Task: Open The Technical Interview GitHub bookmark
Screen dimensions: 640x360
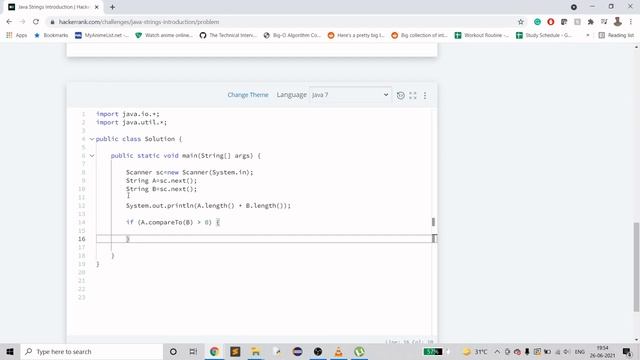Action: (x=228, y=36)
